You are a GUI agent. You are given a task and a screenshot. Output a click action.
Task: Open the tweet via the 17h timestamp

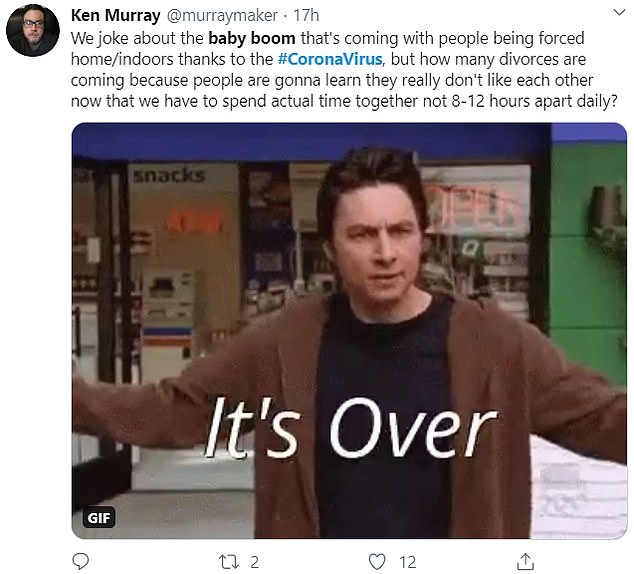pyautogui.click(x=306, y=15)
